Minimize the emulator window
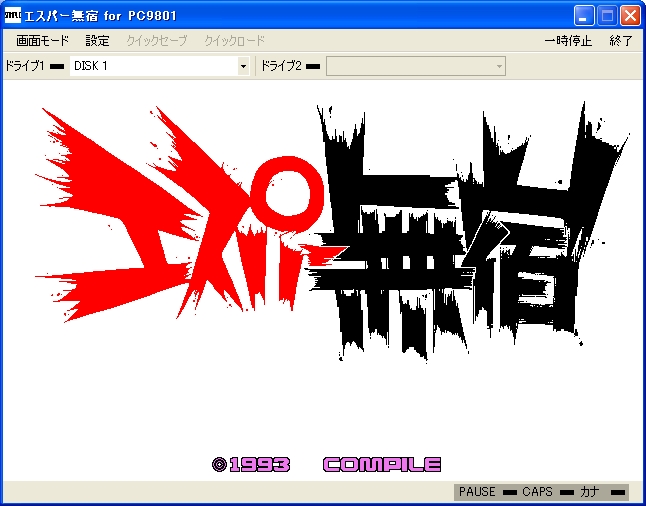The width and height of the screenshot is (646, 506). (583, 16)
